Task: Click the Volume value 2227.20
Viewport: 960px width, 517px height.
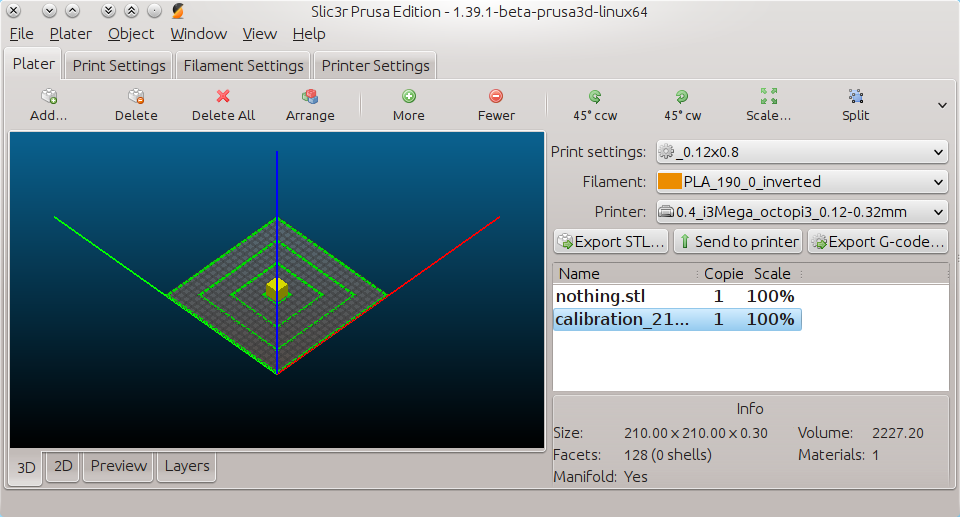Action: (898, 433)
